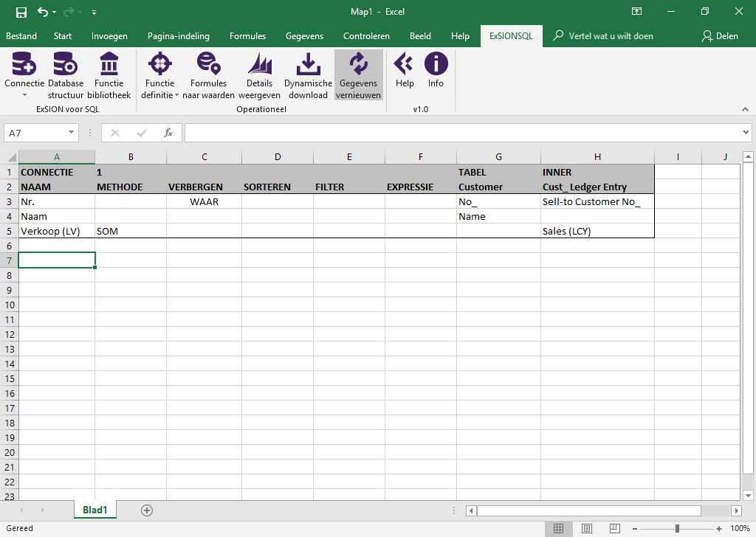Select the cell containing SOM
The image size is (756, 537).
click(x=131, y=231)
